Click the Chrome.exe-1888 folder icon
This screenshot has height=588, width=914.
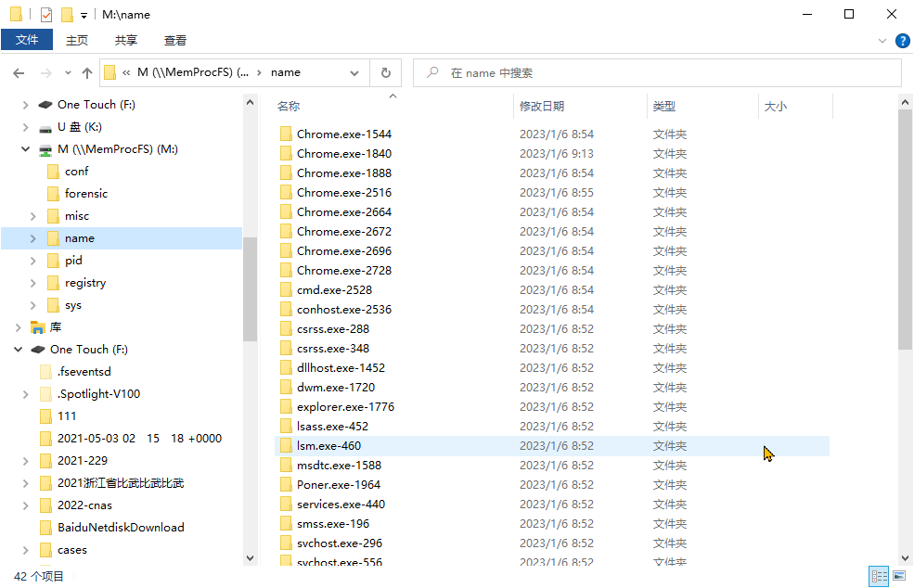pyautogui.click(x=286, y=173)
